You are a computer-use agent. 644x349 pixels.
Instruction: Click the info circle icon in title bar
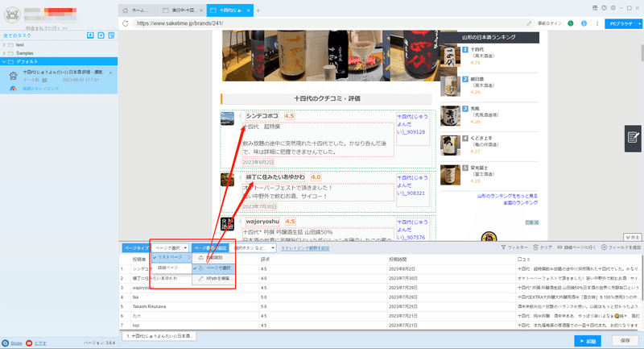coord(605,8)
